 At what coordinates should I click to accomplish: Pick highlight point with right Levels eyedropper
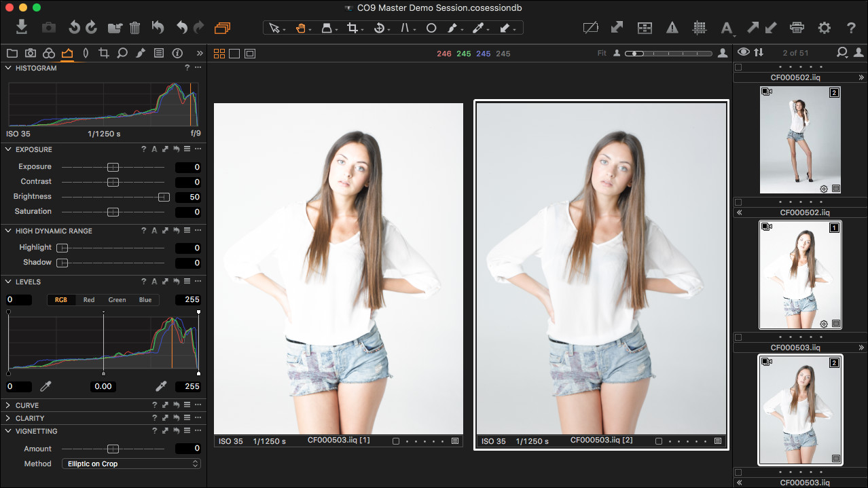click(162, 386)
